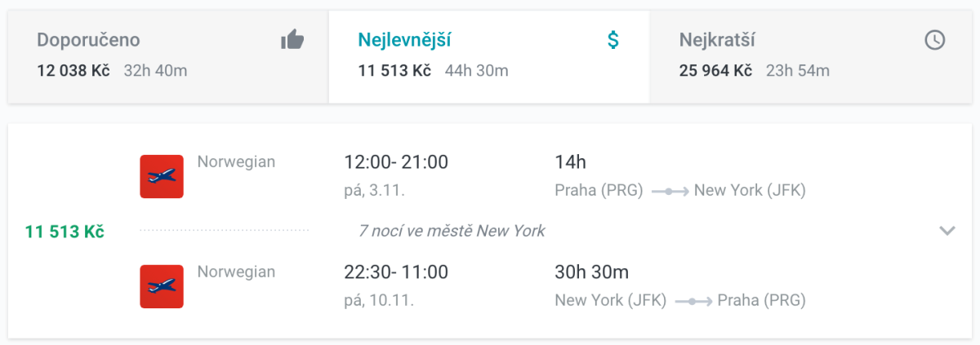This screenshot has height=345, width=980.
Task: Click the dollar sign icon in Nejlevnější
Action: [613, 39]
